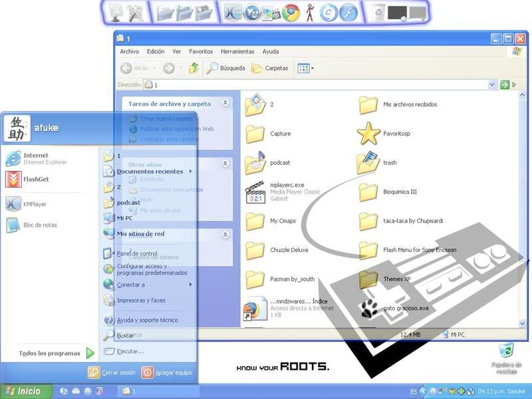Open the tools icon in the top dock
Screen dimensions: 532x399
coord(136,13)
